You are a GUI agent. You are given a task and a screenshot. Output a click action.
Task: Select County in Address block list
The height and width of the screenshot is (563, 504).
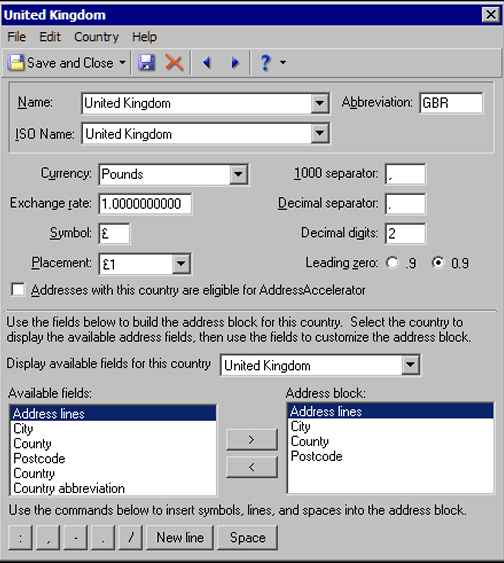coord(391,441)
